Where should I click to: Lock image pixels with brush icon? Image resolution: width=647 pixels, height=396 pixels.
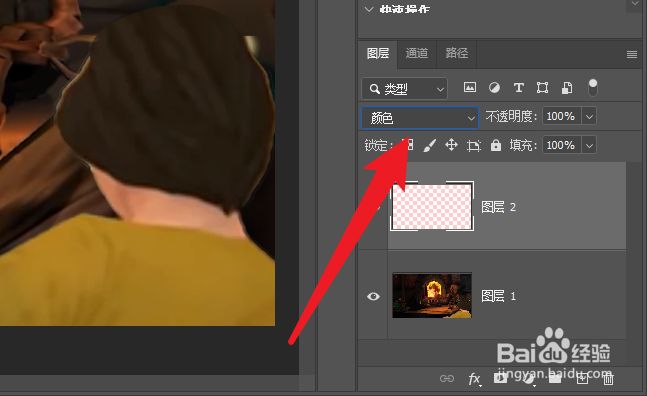pos(430,145)
